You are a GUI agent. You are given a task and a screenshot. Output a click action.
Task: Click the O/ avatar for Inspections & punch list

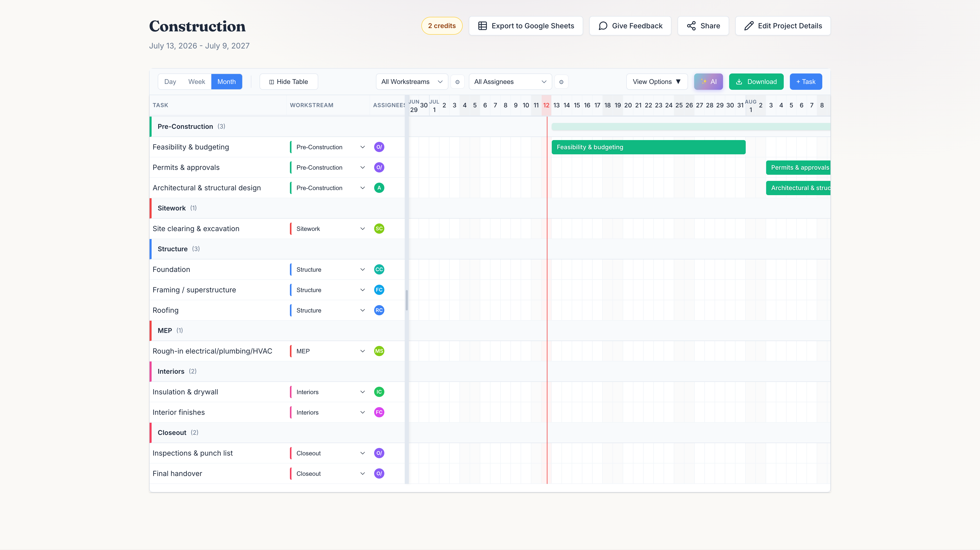pos(379,453)
